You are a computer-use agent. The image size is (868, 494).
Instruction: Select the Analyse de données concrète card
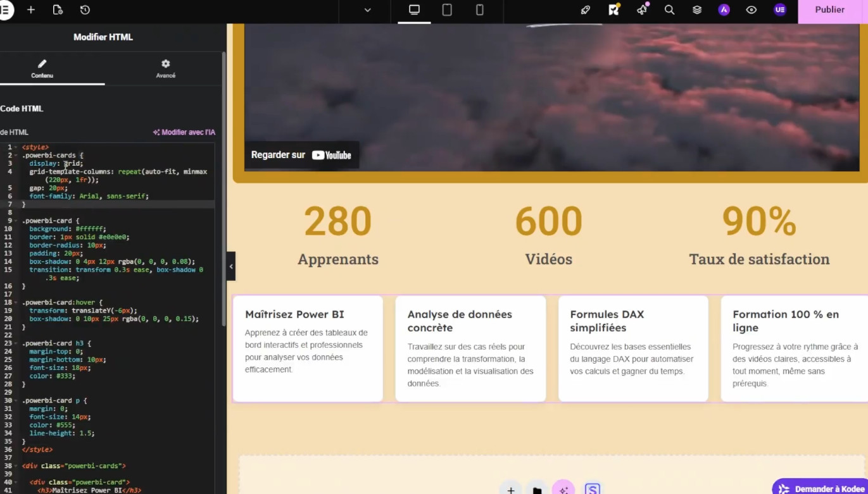470,349
